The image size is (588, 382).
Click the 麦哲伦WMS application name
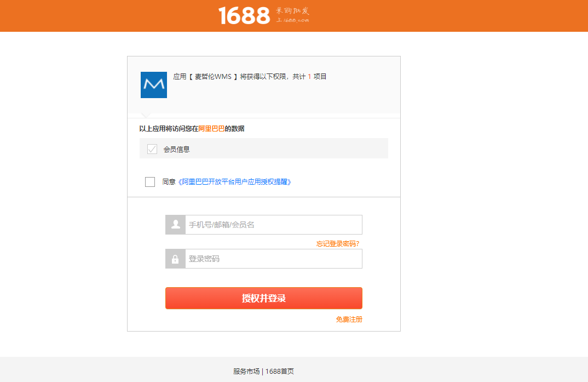click(x=213, y=77)
